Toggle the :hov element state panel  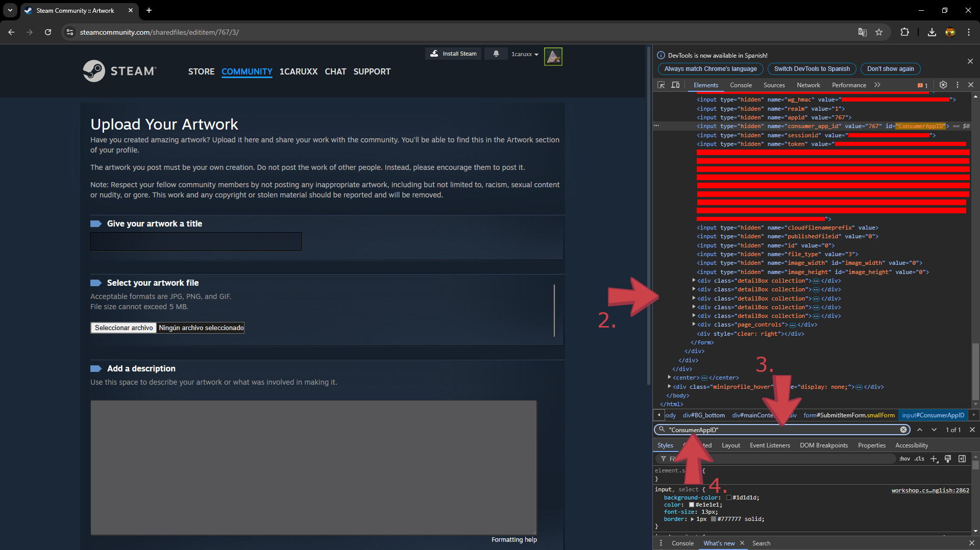tap(904, 459)
